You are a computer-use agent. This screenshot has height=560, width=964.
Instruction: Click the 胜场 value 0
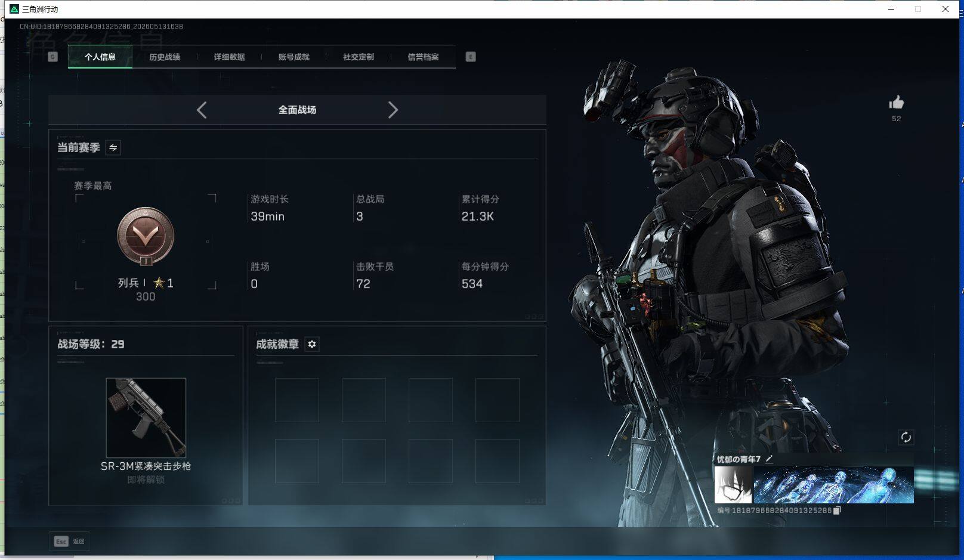pyautogui.click(x=254, y=284)
